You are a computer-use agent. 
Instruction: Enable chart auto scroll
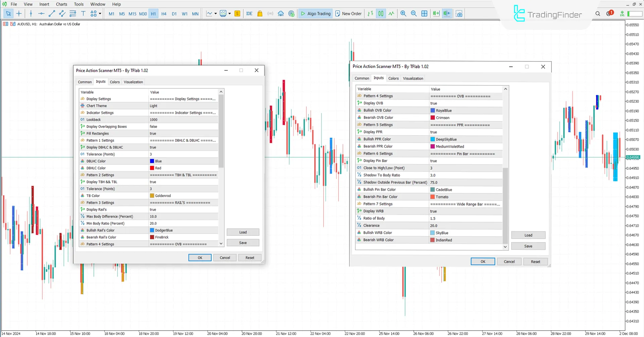coord(436,13)
